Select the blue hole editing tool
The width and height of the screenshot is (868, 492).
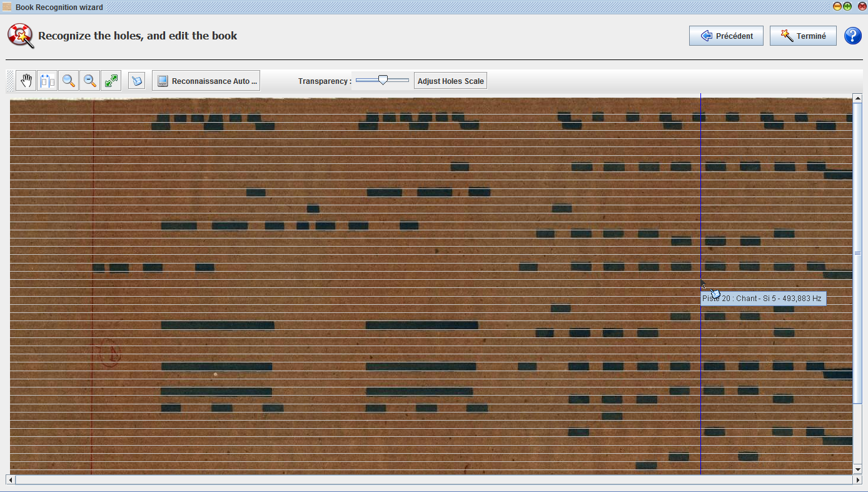coord(136,81)
